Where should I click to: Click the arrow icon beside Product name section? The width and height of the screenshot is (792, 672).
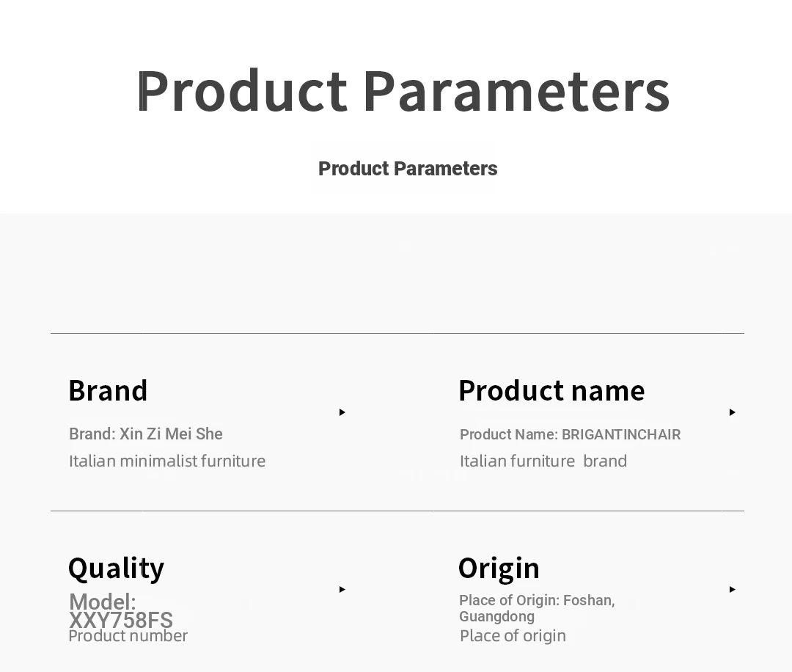[732, 412]
